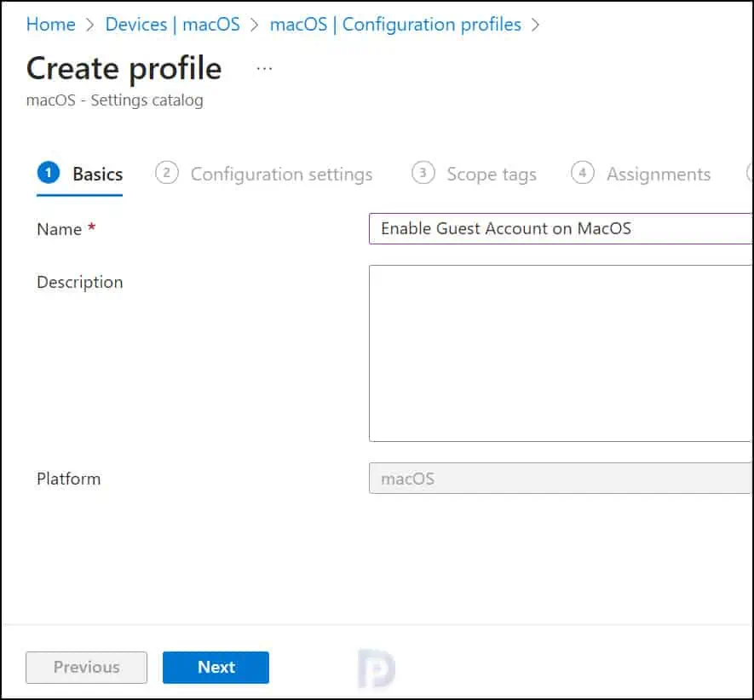
Task: Click chevron after Devices | macOS breadcrumb
Action: [x=255, y=25]
